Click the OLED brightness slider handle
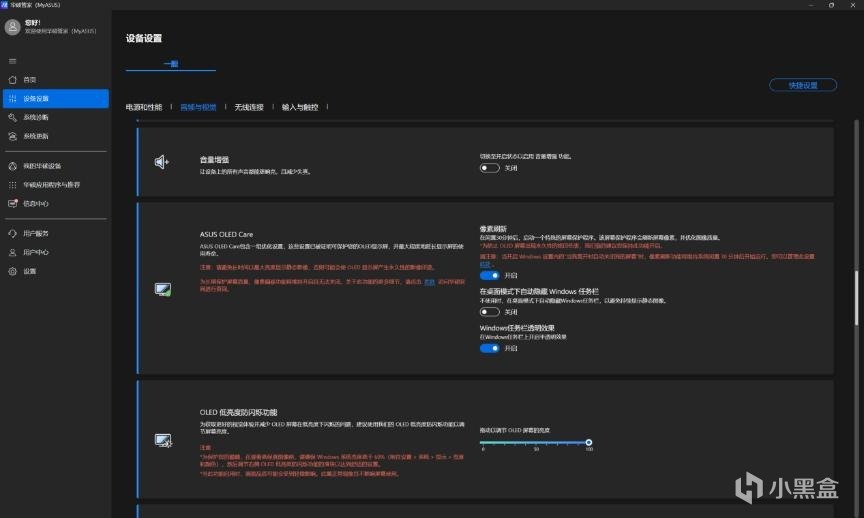The height and width of the screenshot is (518, 864). [x=588, y=443]
